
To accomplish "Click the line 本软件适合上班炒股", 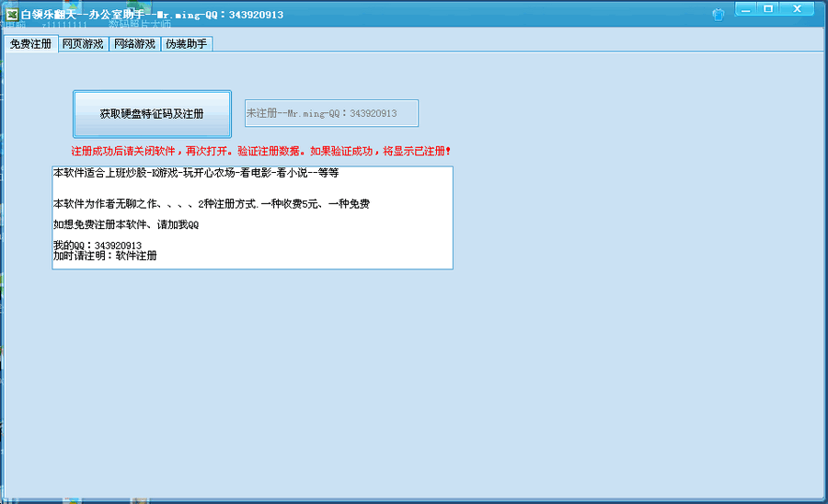I will point(196,173).
